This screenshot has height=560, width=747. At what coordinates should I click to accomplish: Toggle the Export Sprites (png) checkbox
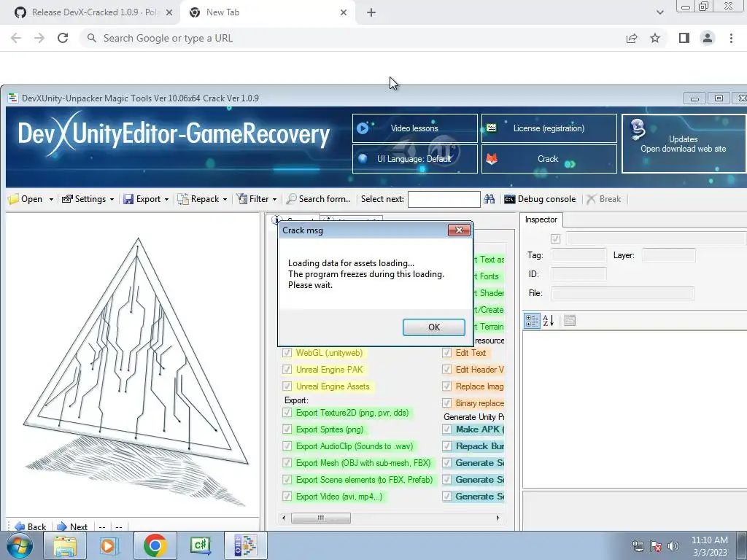tap(287, 429)
